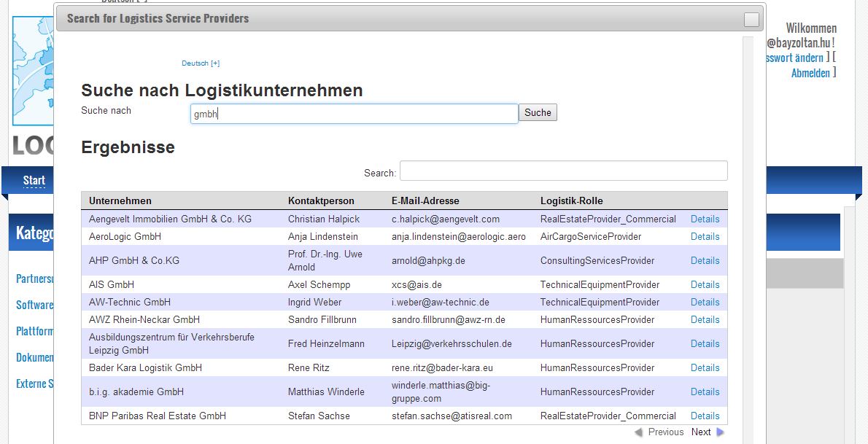Image resolution: width=868 pixels, height=444 pixels.
Task: Click email 'c.halpick@aengevelt.com'
Action: [446, 219]
